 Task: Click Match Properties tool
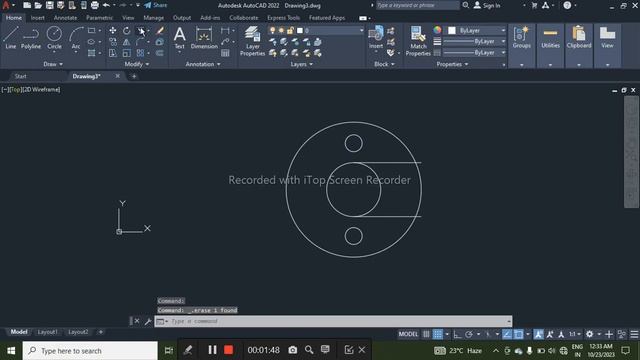tap(418, 41)
